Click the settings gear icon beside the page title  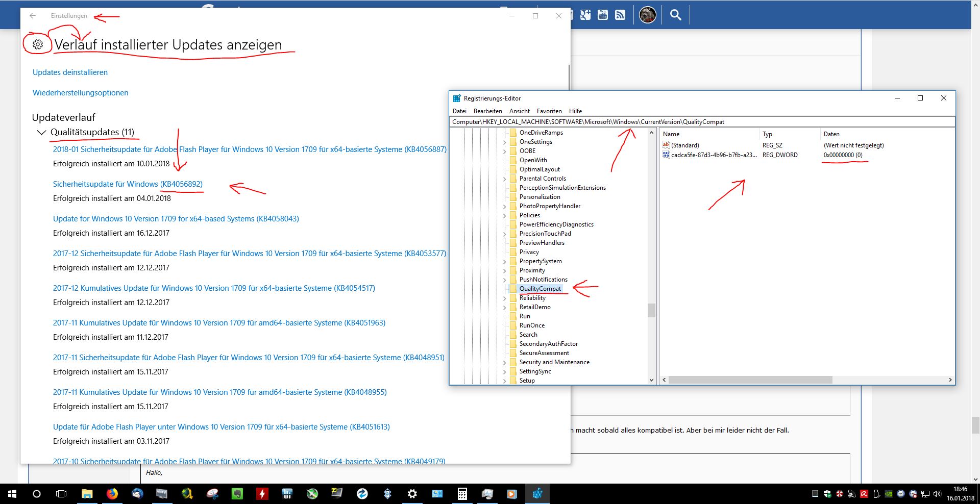point(37,44)
